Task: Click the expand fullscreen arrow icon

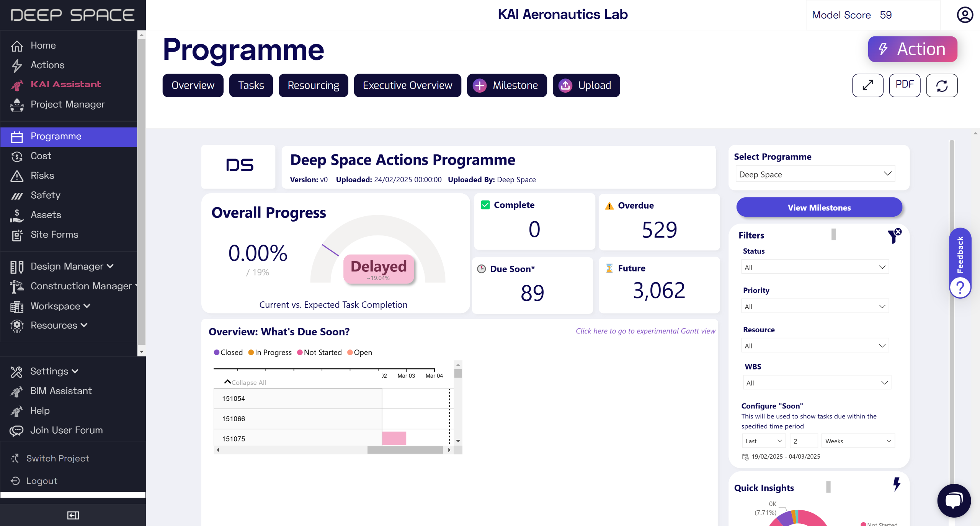Action: click(x=867, y=85)
